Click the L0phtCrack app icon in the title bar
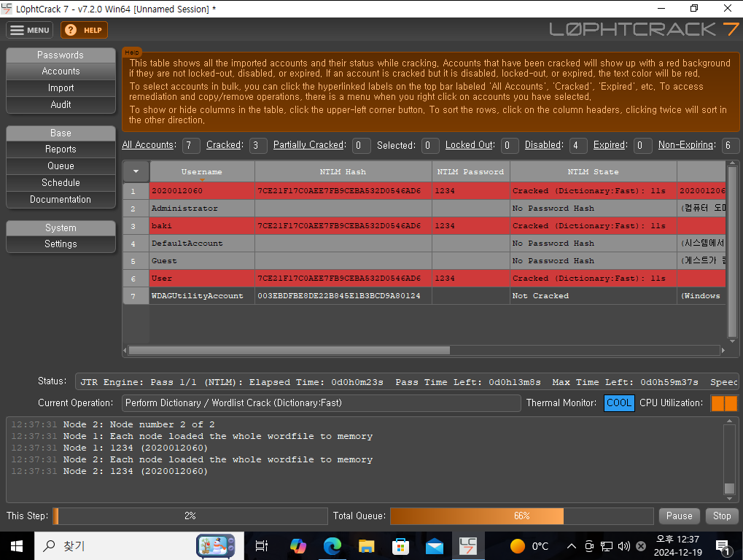 tap(7, 9)
